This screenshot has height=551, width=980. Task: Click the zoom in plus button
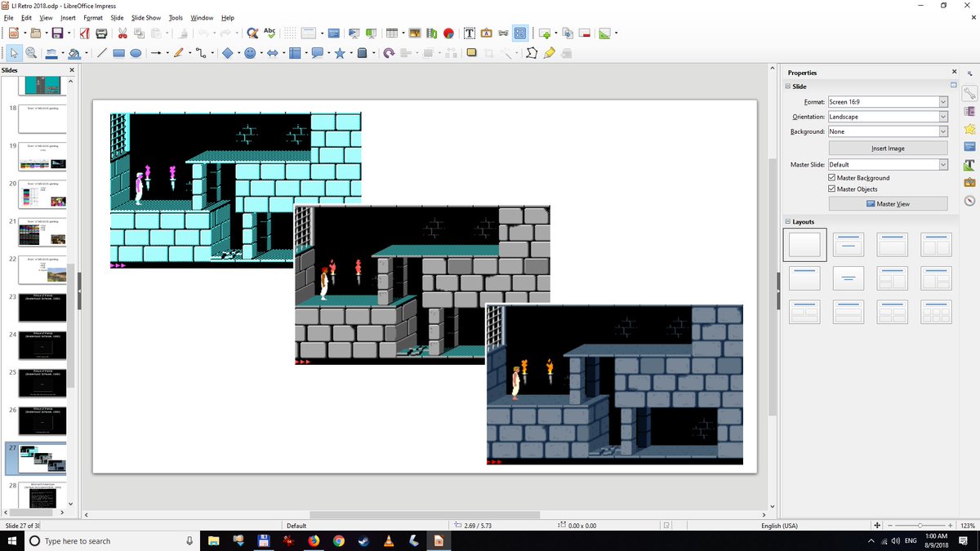951,526
